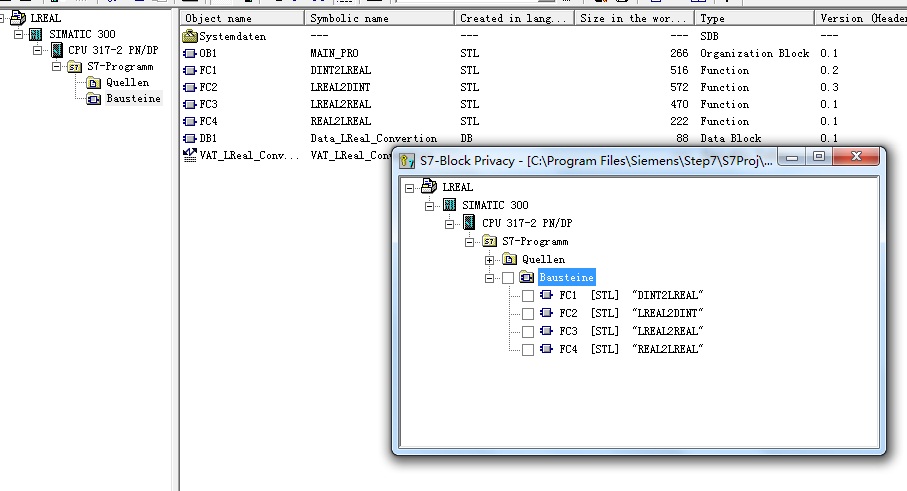Collapse S7-Programm in Block Privacy tree

[470, 242]
